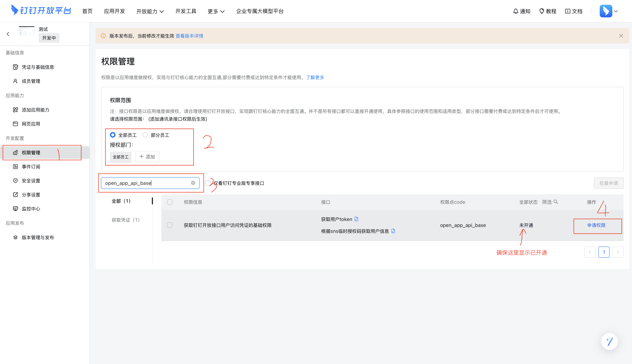Clear the permission search field
Image resolution: width=632 pixels, height=364 pixels.
point(193,183)
